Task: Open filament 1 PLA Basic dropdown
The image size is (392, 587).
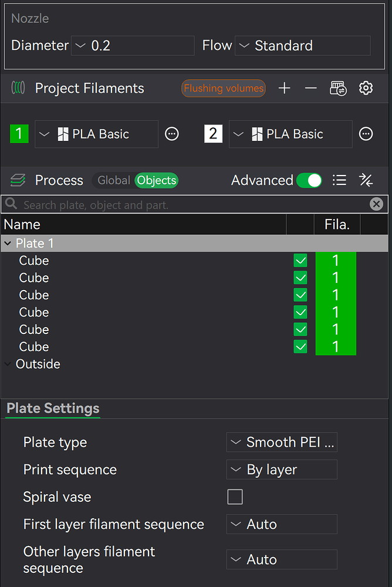Action: [97, 134]
